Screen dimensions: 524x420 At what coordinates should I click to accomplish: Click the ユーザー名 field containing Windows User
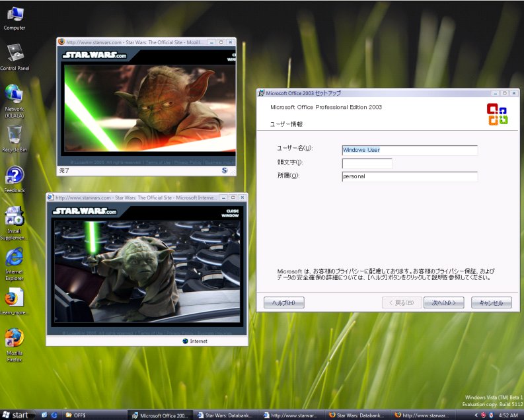click(410, 151)
